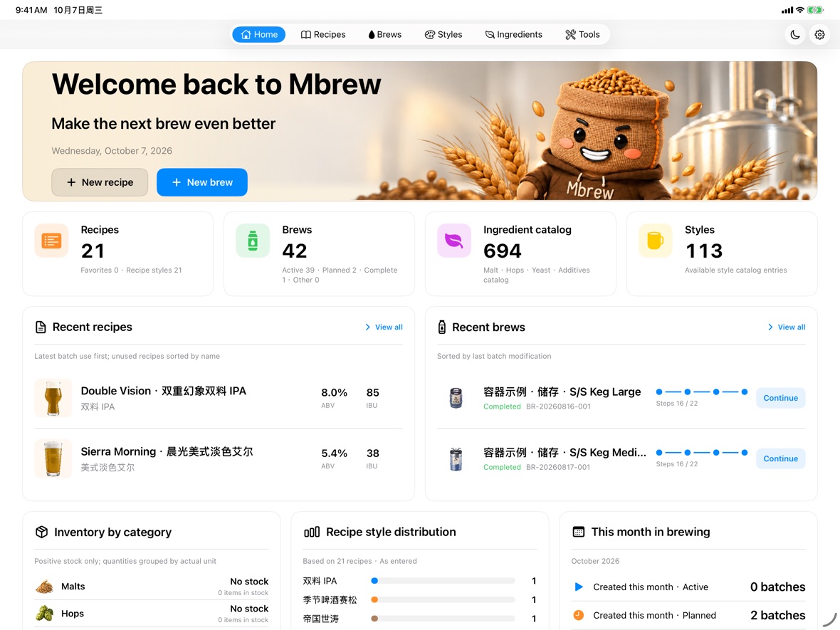
Task: Click the S/S Keg Large step progress indicator
Action: click(702, 392)
